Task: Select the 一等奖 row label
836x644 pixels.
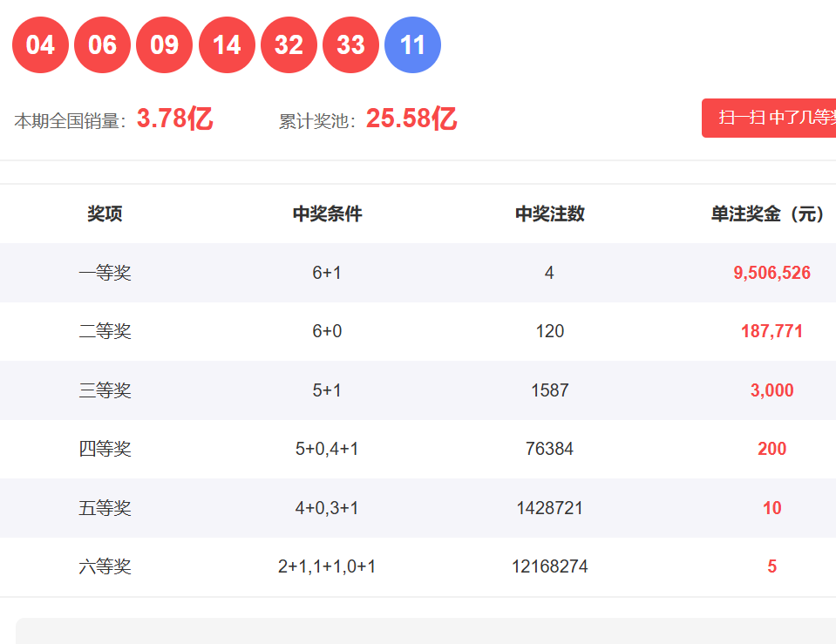Action: click(105, 273)
